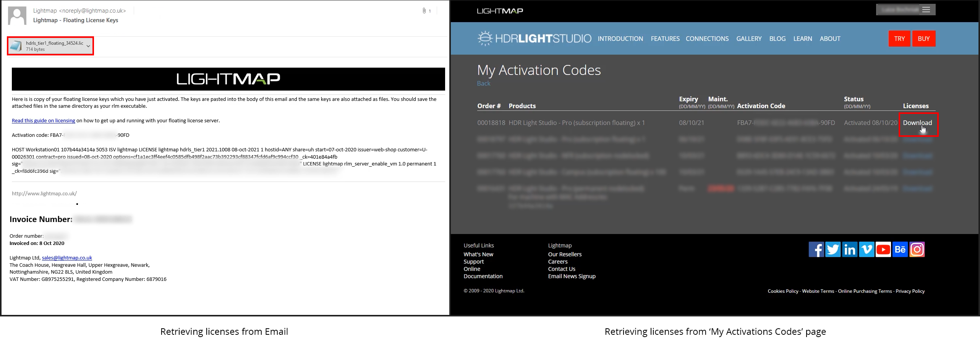Click the hdrls_tier1_floating_34524.lic attachment file icon

click(x=16, y=46)
